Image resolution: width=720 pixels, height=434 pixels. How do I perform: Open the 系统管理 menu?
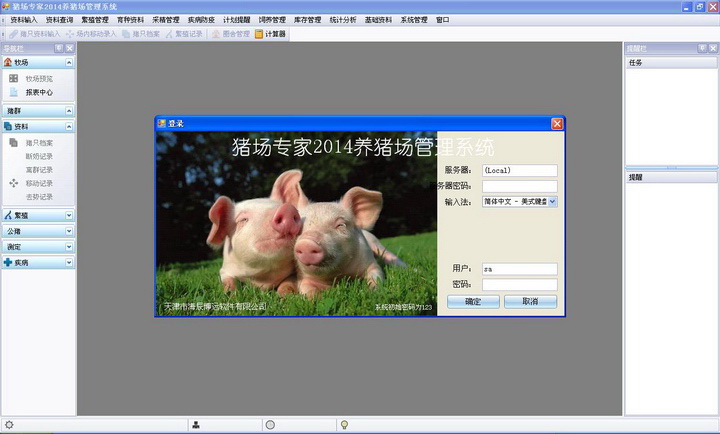tap(413, 19)
